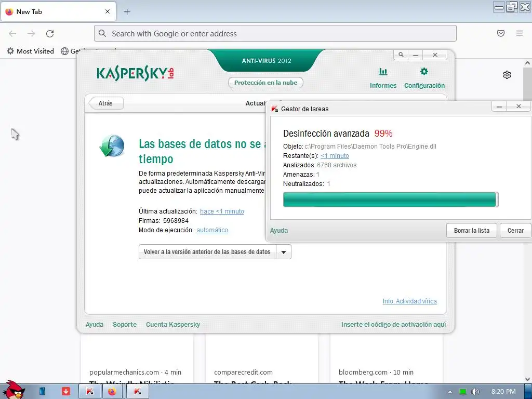The height and width of the screenshot is (399, 532).
Task: Click the Kaspersky window search magnifier
Action: pyautogui.click(x=401, y=55)
